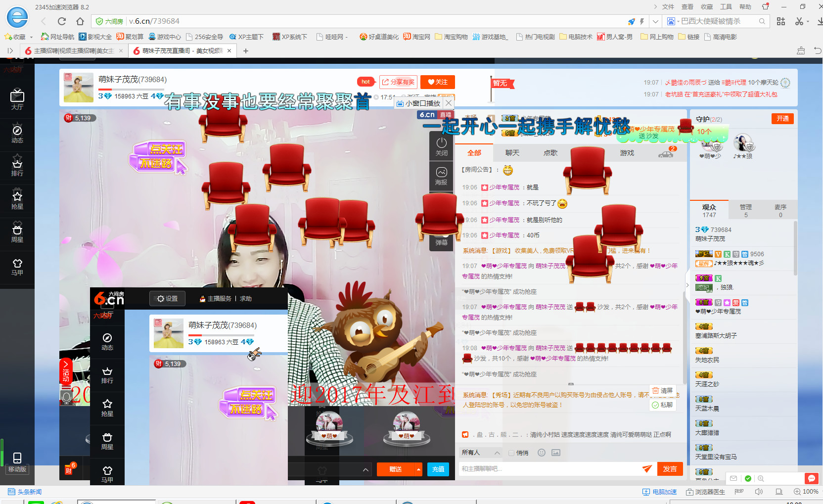Click 清屏 clear screen option

click(x=663, y=391)
